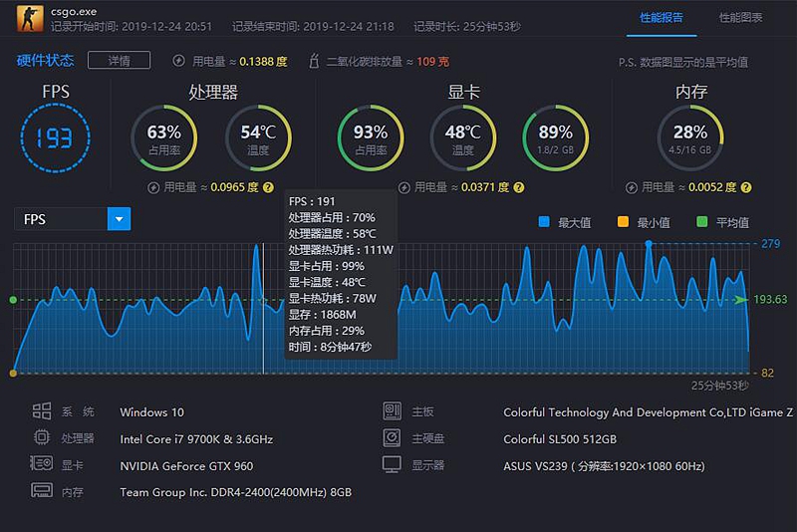Click the motherboard icon next to 主板

(392, 411)
